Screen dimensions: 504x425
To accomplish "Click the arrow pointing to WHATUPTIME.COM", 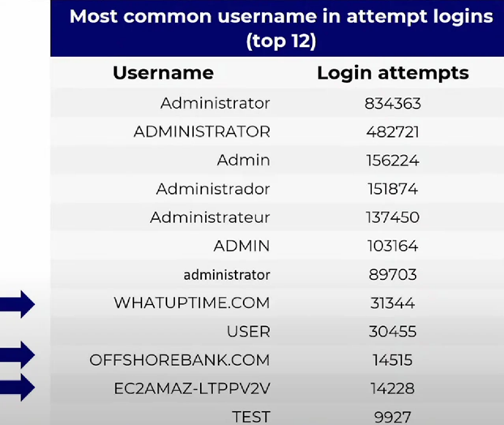I will point(18,304).
